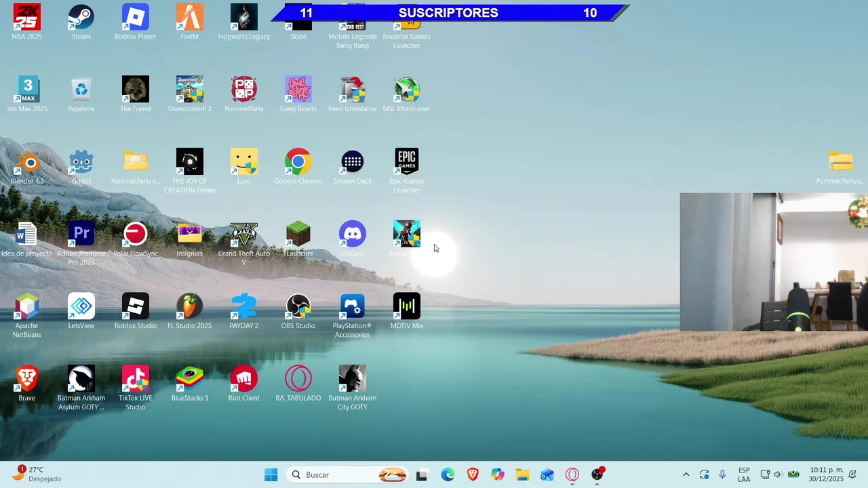Select the PAYDAY 2 icon
The height and width of the screenshot is (488, 868).
pos(244,306)
